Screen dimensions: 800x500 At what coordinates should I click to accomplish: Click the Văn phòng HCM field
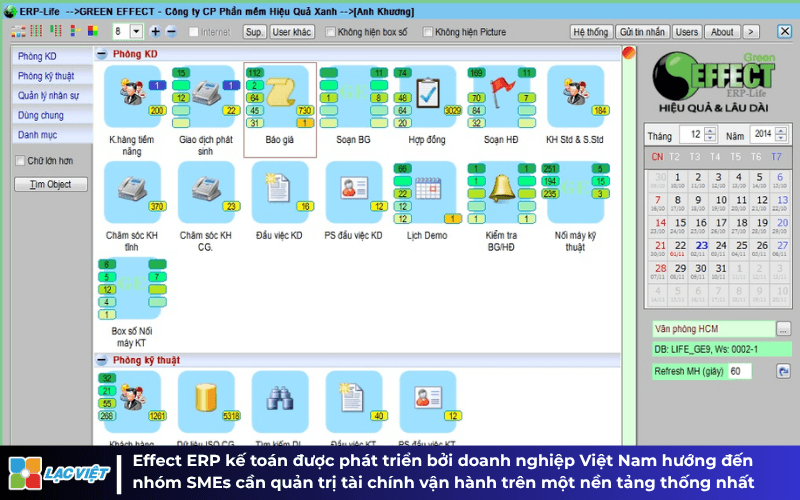(x=713, y=329)
